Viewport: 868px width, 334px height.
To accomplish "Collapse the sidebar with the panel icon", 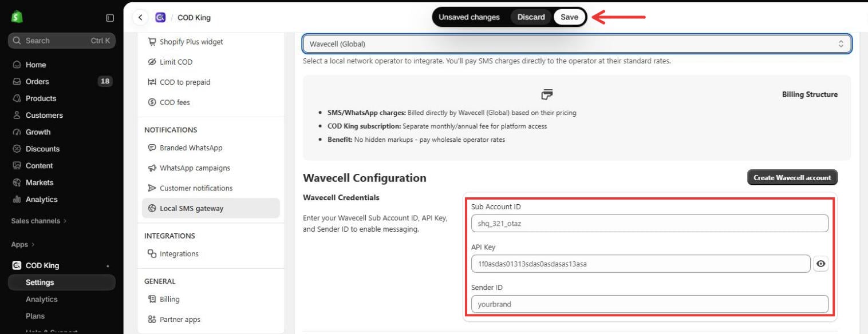I will coord(110,18).
